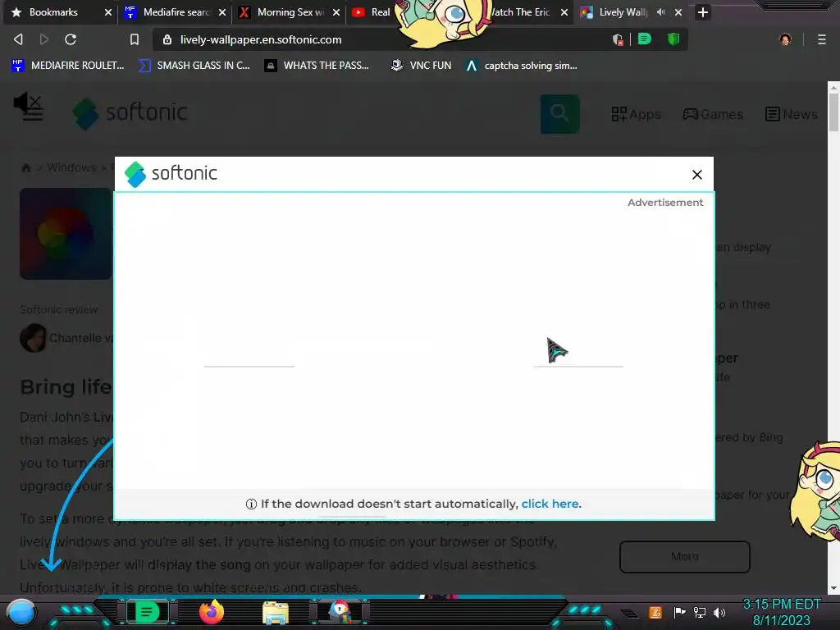Close the Mediafire search tab
The image size is (840, 630).
[222, 12]
